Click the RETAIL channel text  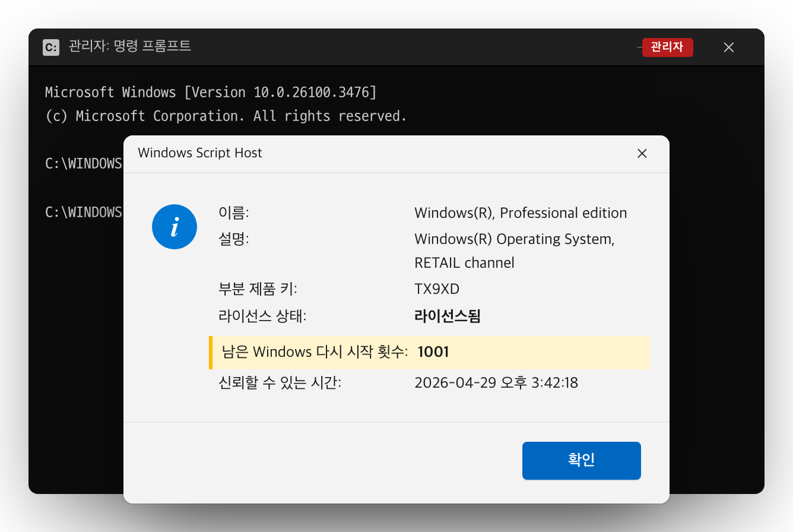point(464,262)
